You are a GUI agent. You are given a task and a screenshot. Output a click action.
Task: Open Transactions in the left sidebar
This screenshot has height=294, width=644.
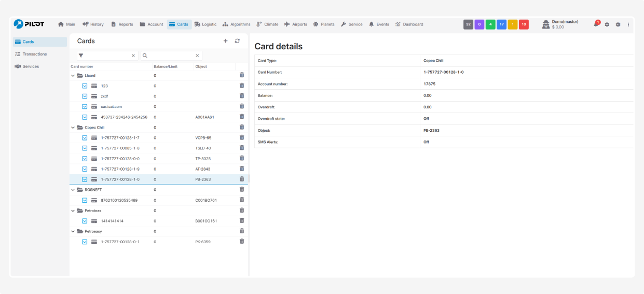(x=34, y=54)
